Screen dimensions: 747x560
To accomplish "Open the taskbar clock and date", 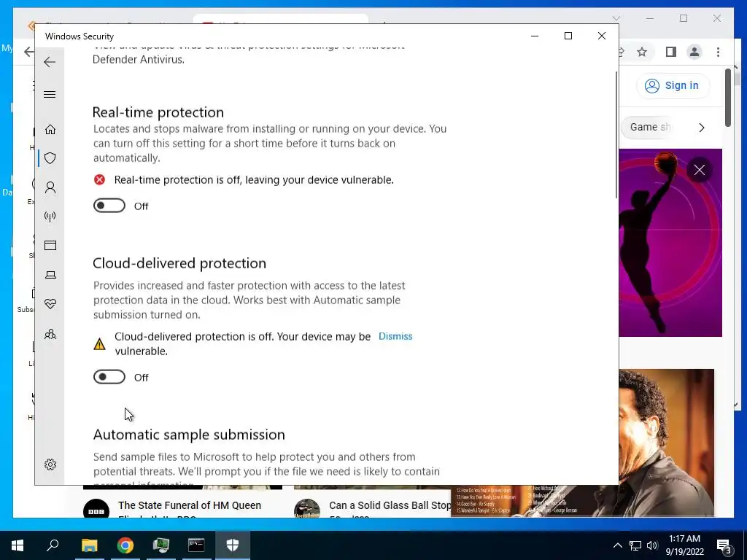I will (684, 545).
